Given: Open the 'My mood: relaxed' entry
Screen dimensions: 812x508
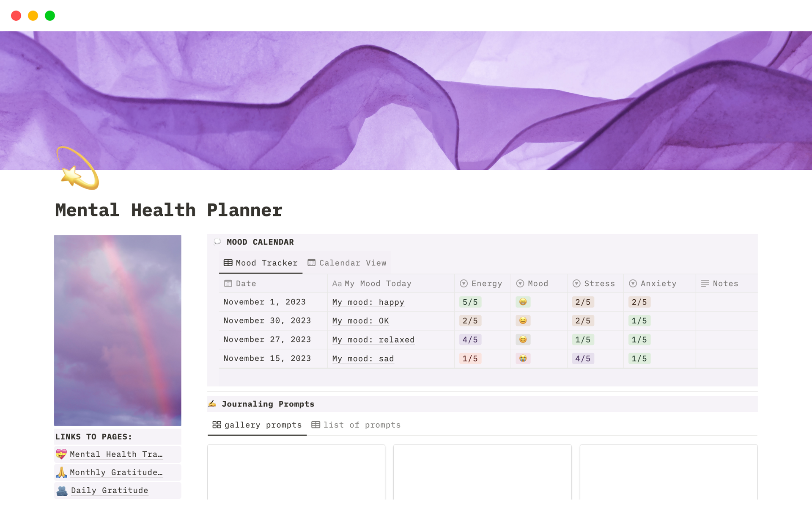Looking at the screenshot, I should [x=373, y=340].
